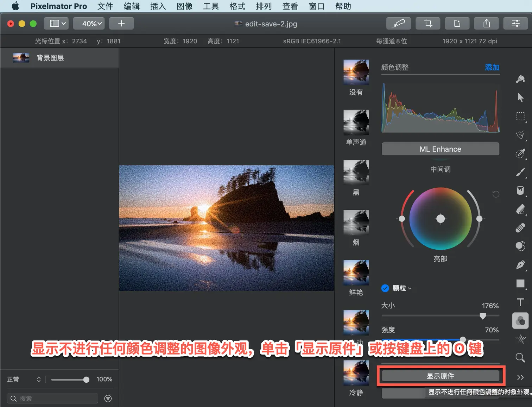Image resolution: width=532 pixels, height=407 pixels.
Task: Uncheck the 颗粒 checkbox
Action: pyautogui.click(x=385, y=288)
